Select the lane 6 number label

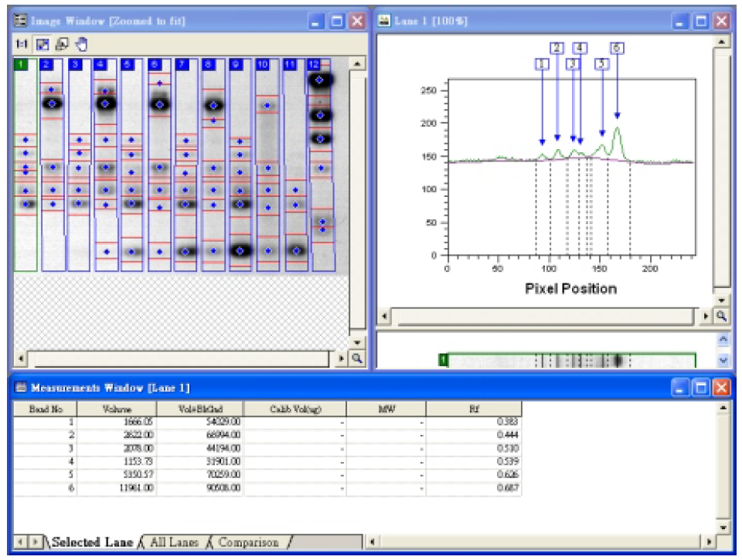pos(155,65)
